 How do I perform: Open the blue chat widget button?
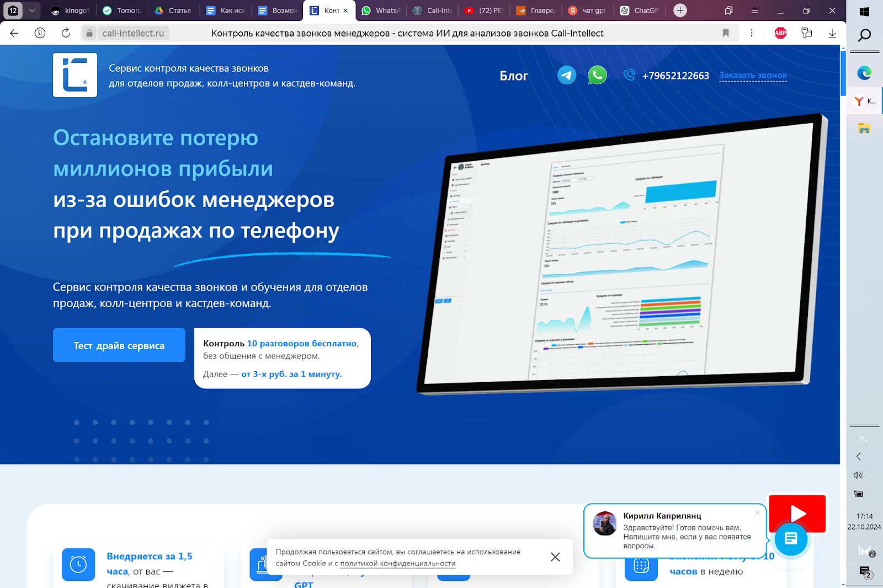point(791,539)
